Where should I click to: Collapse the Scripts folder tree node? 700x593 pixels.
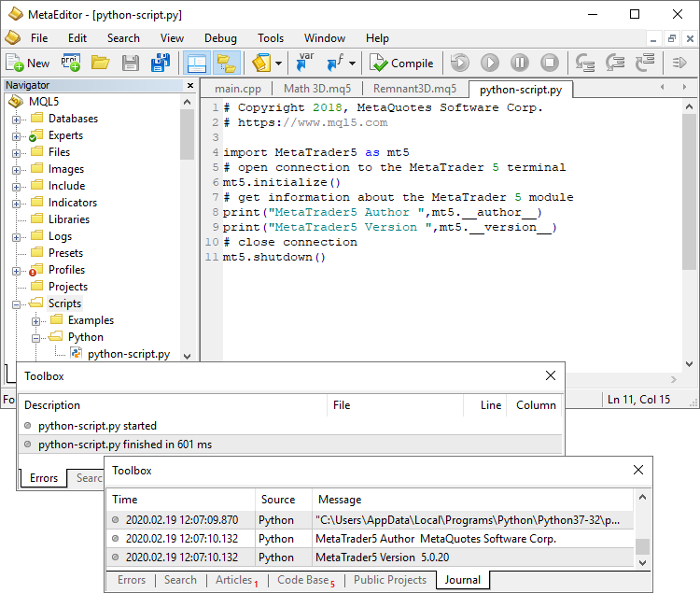click(16, 304)
